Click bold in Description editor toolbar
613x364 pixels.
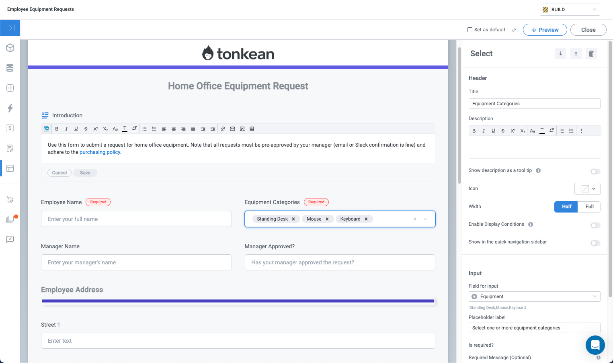(474, 131)
